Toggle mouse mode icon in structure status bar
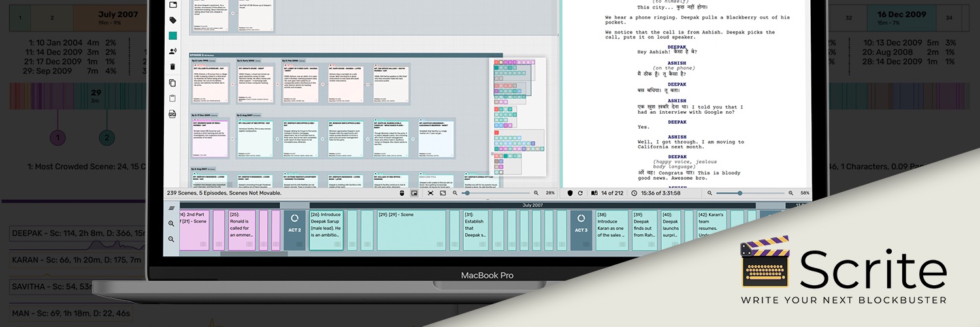This screenshot has width=980, height=327. click(401, 193)
